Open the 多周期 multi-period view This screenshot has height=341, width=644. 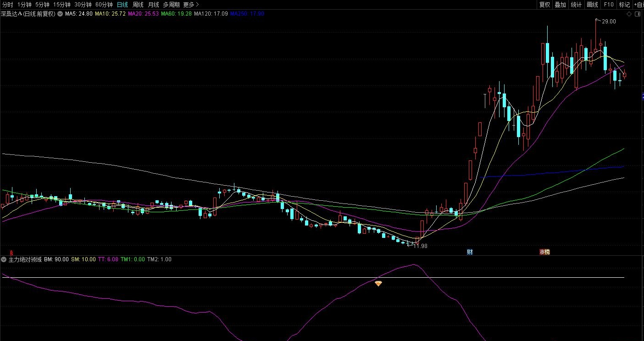point(171,5)
